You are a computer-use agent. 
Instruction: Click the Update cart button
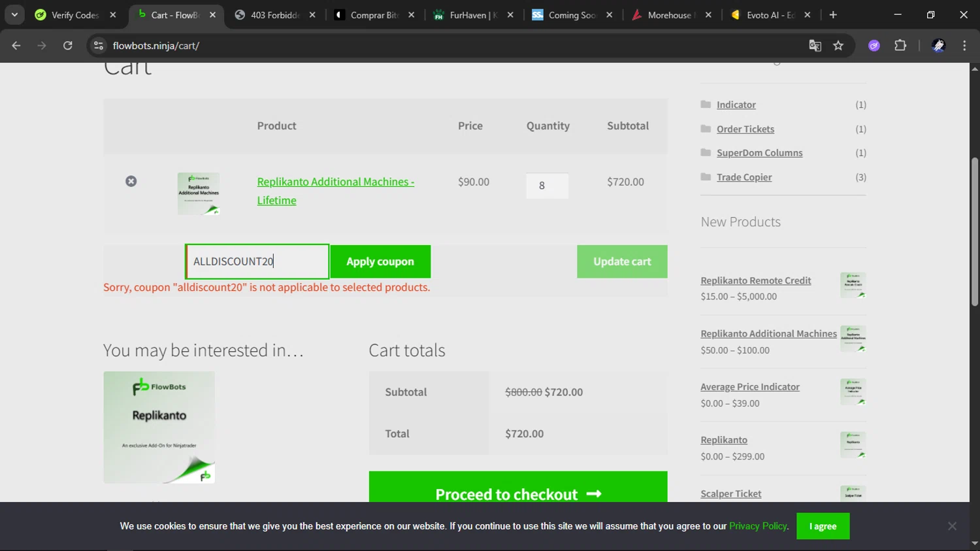[622, 261]
